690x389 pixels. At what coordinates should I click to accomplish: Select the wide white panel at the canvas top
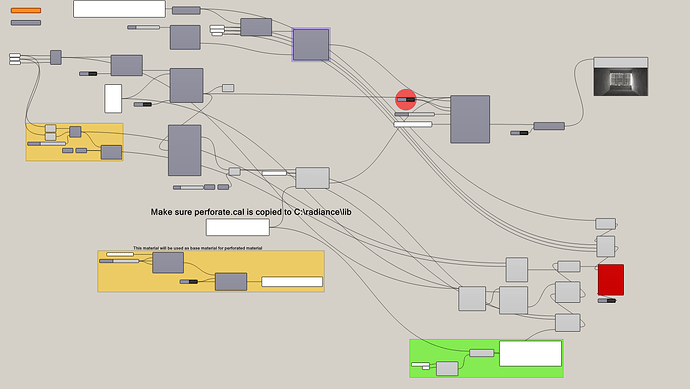click(x=119, y=9)
